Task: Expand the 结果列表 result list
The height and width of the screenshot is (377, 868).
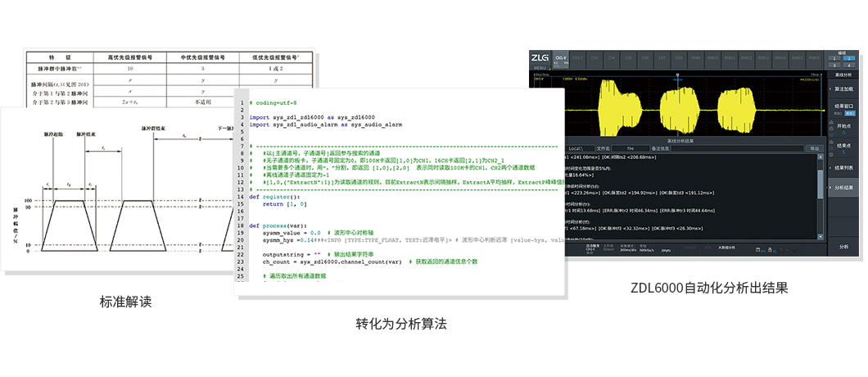Action: 842,167
